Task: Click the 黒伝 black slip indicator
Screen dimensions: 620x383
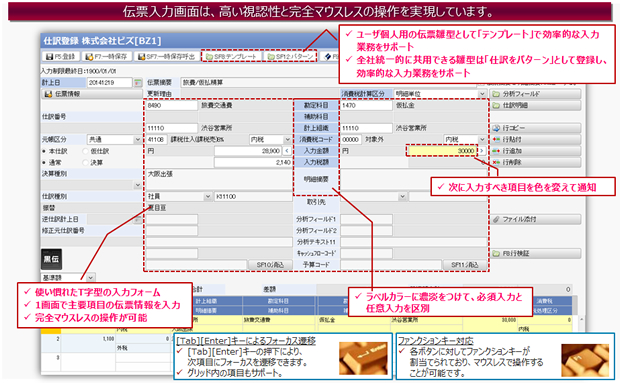Action: pyautogui.click(x=51, y=259)
